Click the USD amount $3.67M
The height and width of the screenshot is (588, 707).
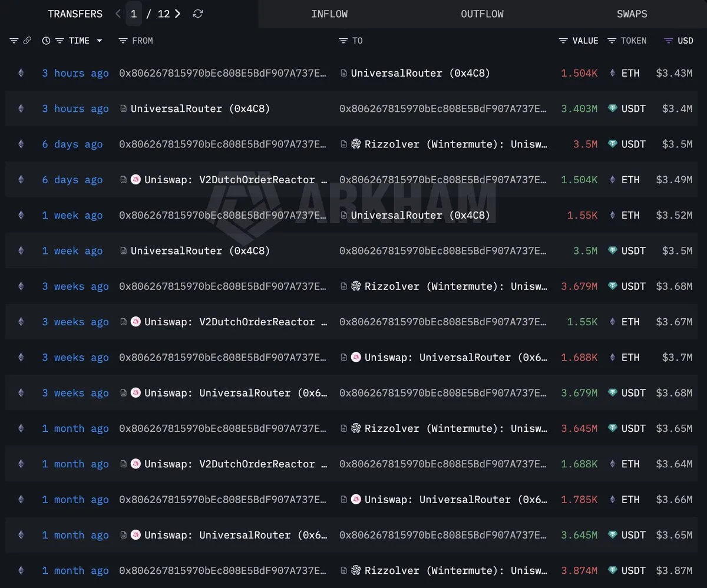pyautogui.click(x=674, y=322)
